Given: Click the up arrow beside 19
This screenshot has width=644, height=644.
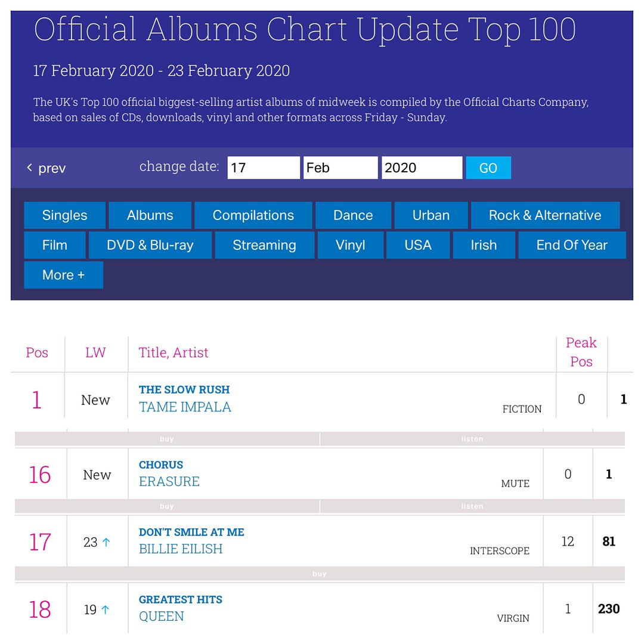Looking at the screenshot, I should coord(105,609).
